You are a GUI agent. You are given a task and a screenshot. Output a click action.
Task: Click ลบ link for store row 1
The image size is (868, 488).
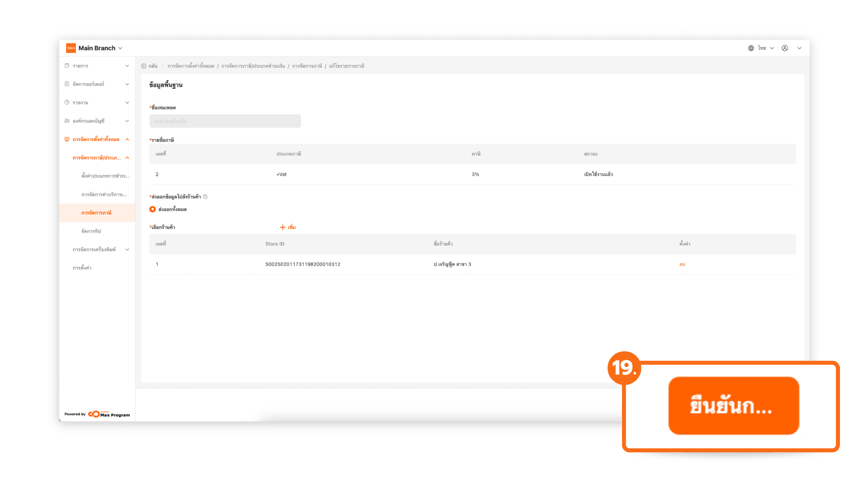pyautogui.click(x=682, y=264)
